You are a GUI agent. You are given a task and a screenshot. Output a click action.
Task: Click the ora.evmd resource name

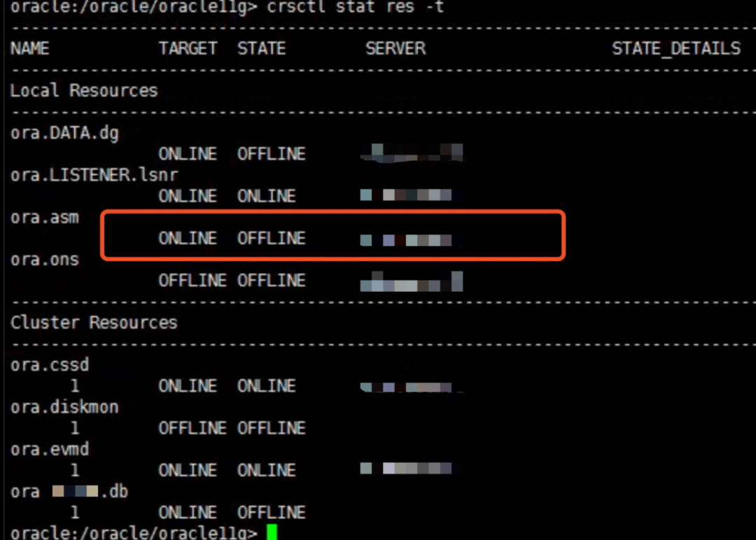coord(50,450)
